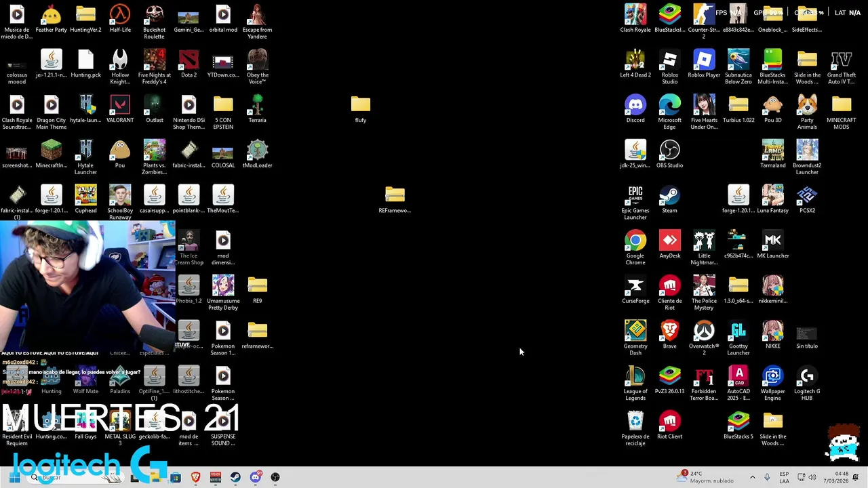Launch Geometry Dash

pos(635,338)
